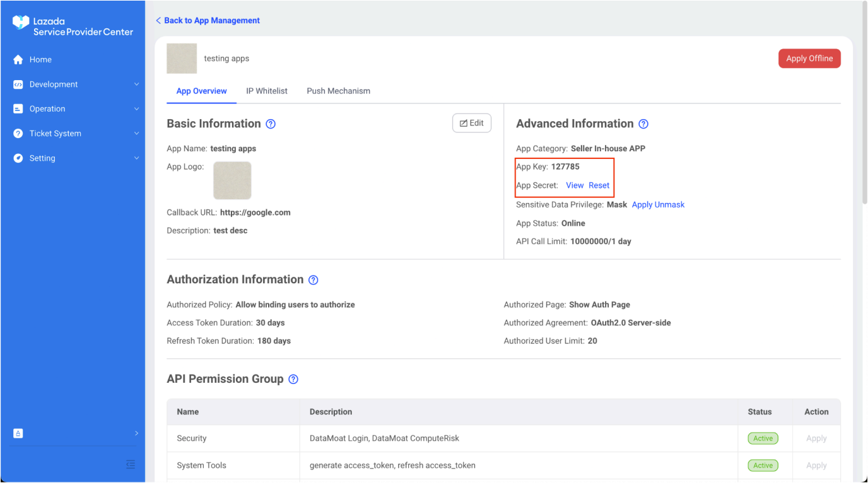868x483 pixels.
Task: Open the Push Mechanism tab
Action: click(338, 91)
